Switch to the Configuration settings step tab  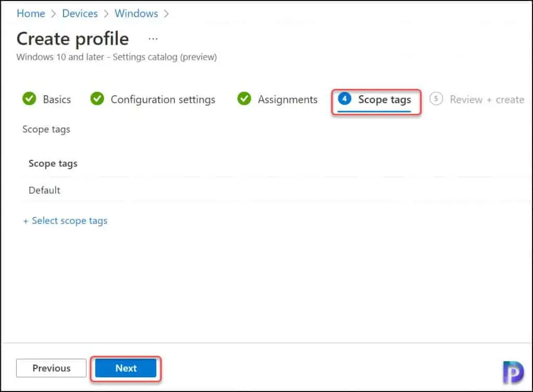click(153, 99)
